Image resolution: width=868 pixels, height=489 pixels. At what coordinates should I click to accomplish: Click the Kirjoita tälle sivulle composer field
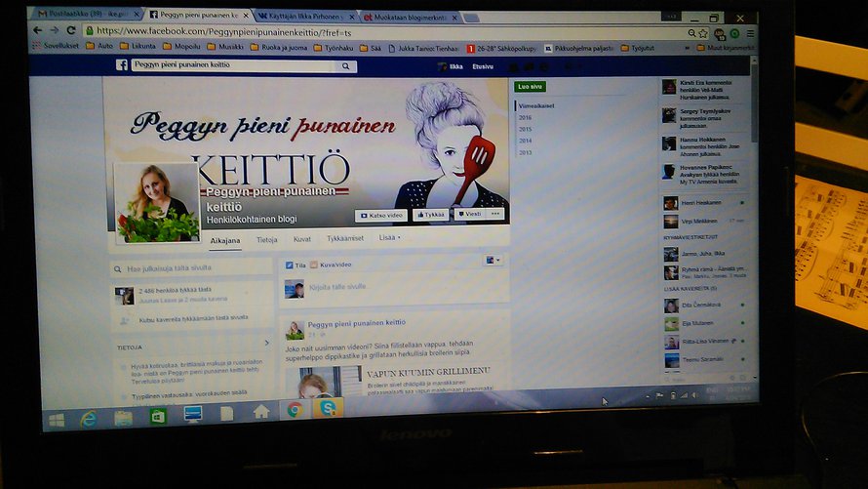tap(337, 287)
